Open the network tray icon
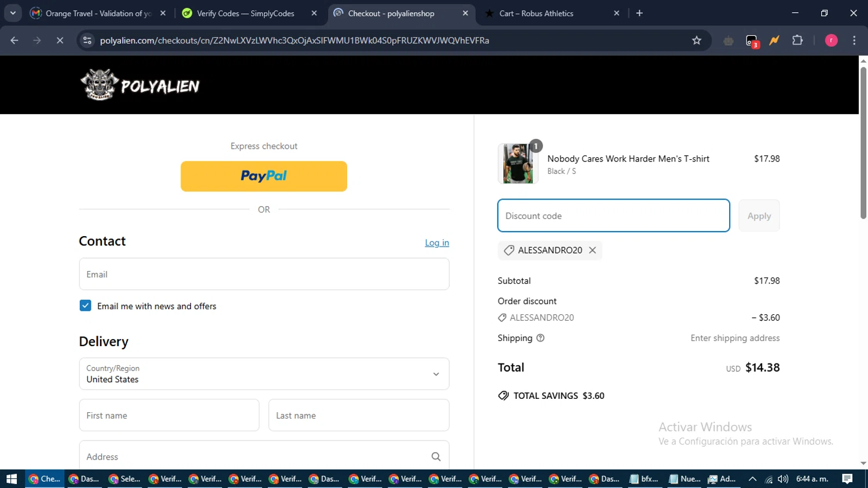This screenshot has height=488, width=868. click(x=768, y=479)
